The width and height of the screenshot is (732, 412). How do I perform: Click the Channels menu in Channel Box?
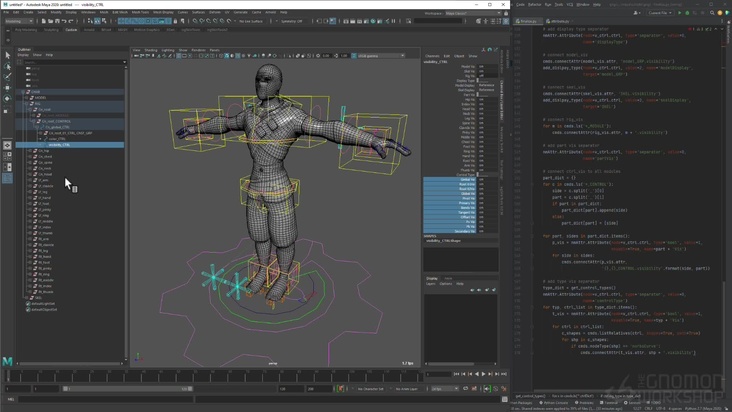pyautogui.click(x=432, y=56)
